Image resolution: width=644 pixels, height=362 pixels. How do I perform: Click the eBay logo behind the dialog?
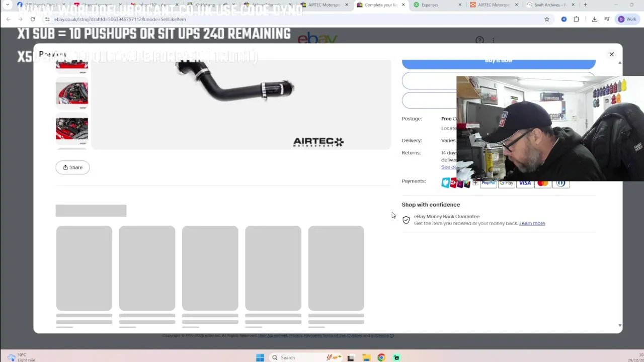[x=317, y=39]
